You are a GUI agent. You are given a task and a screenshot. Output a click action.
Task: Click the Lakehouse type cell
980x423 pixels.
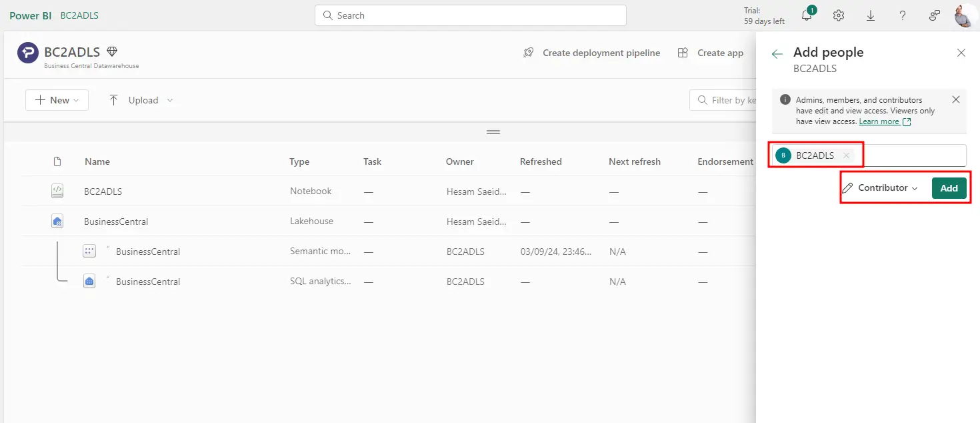311,221
